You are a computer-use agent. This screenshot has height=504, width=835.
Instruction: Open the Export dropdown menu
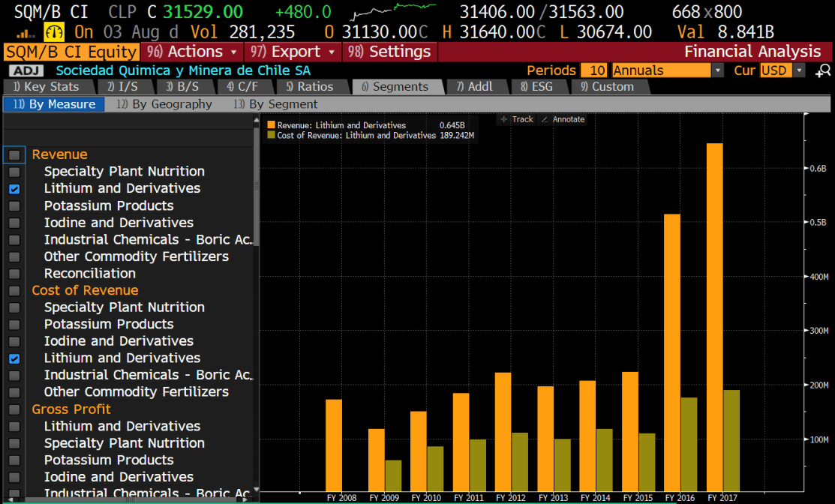293,52
